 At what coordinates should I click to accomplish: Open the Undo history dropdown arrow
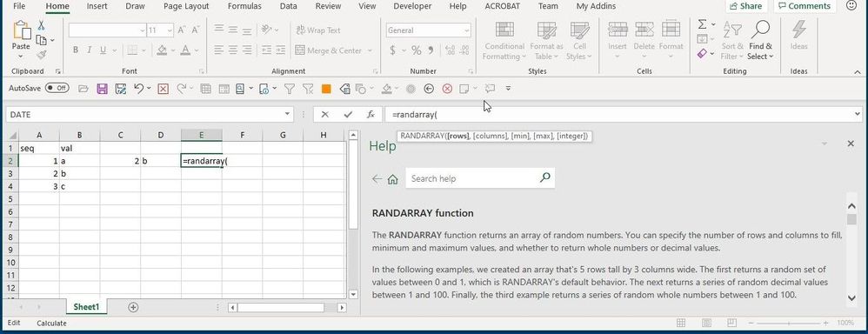click(x=149, y=88)
